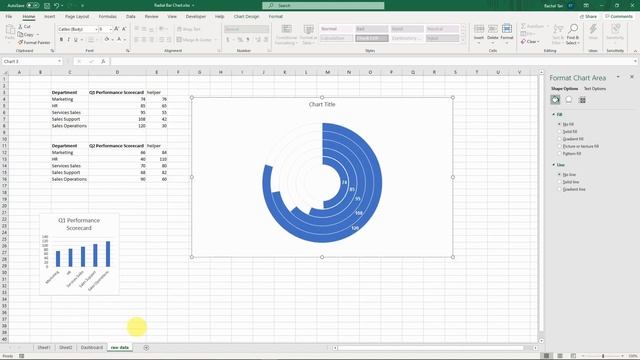Image resolution: width=640 pixels, height=360 pixels.
Task: Click the Search box in title bar
Action: pos(323,6)
